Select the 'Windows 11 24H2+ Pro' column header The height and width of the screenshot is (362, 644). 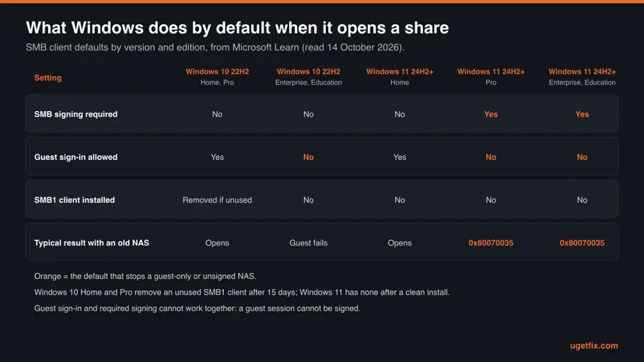[x=491, y=77]
